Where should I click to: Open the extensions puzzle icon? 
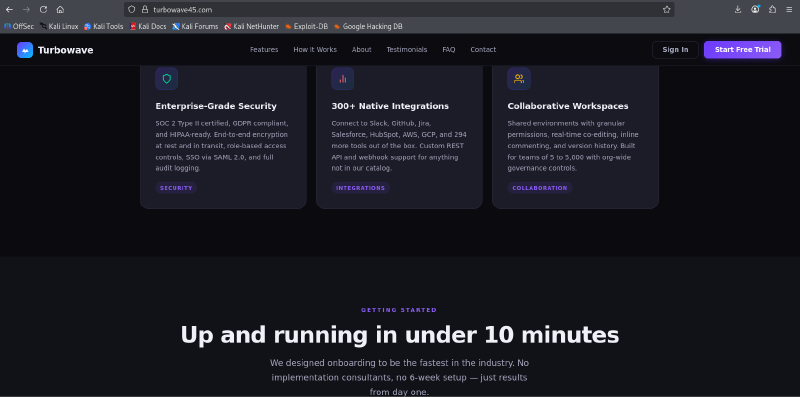[772, 9]
